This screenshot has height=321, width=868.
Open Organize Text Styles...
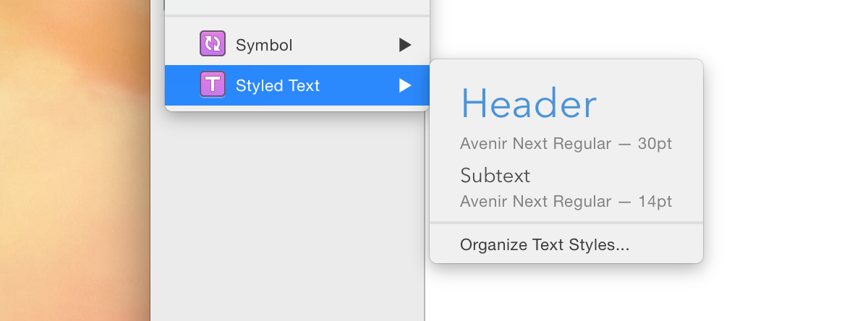pyautogui.click(x=545, y=245)
